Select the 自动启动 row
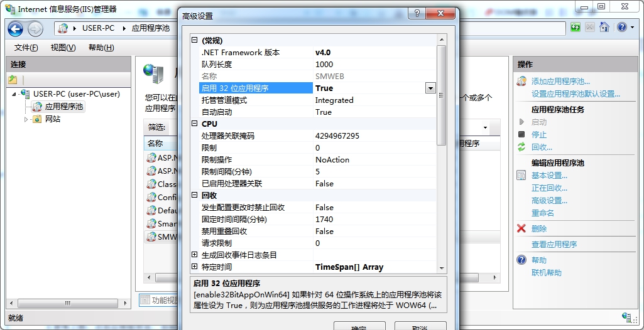Screen dimensions: 644x330 pyautogui.click(x=317, y=112)
